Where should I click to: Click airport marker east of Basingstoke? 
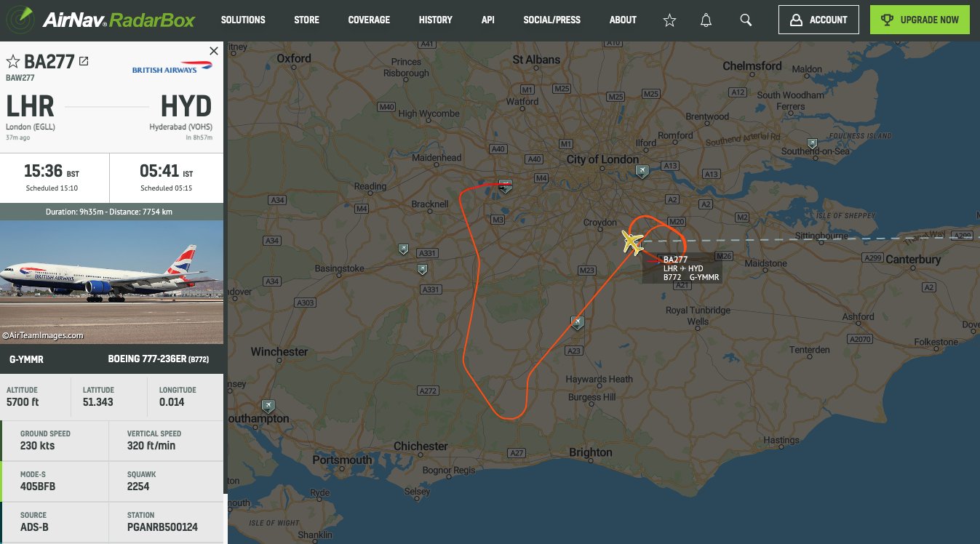(422, 270)
